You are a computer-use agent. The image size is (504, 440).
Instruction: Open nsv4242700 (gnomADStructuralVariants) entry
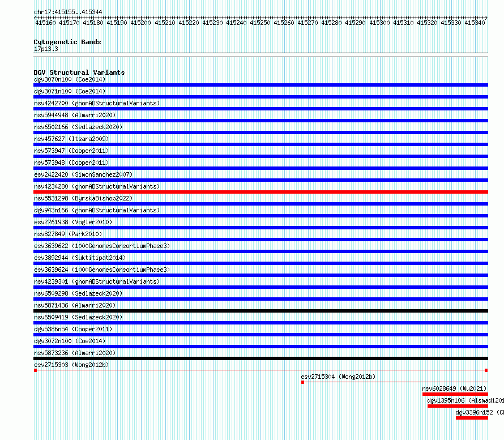pyautogui.click(x=97, y=103)
